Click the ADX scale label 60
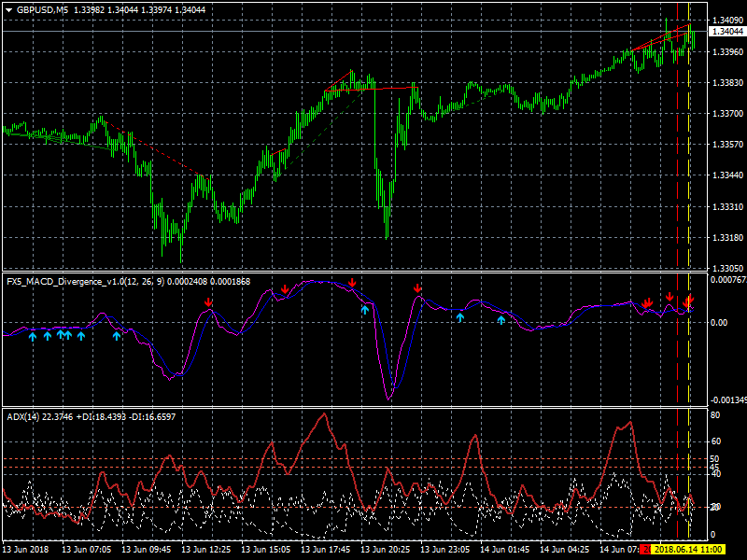This screenshot has height=560, width=747. click(715, 441)
